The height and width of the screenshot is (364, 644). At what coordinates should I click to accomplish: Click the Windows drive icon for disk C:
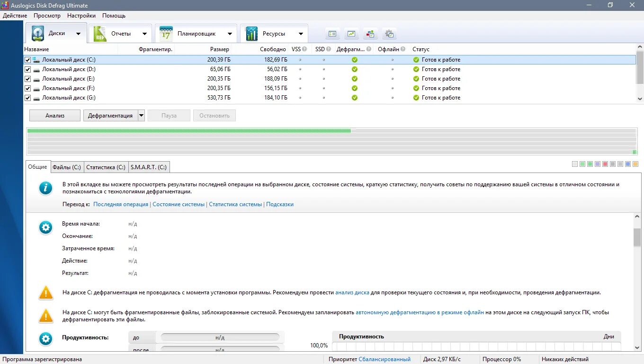pyautogui.click(x=36, y=60)
